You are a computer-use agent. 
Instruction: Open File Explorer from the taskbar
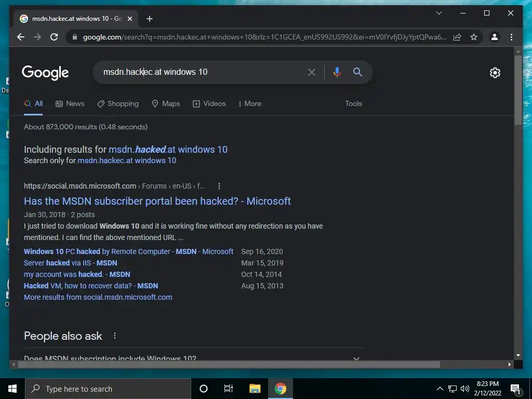coord(255,389)
